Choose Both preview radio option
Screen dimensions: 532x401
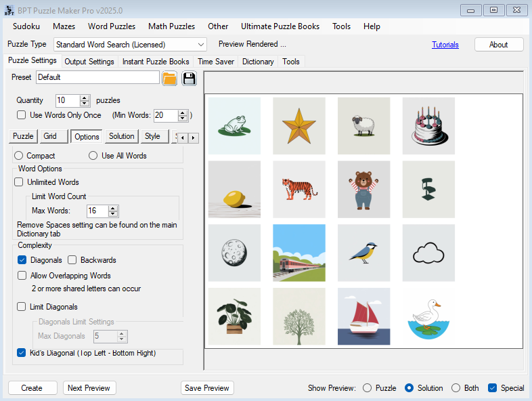(456, 387)
